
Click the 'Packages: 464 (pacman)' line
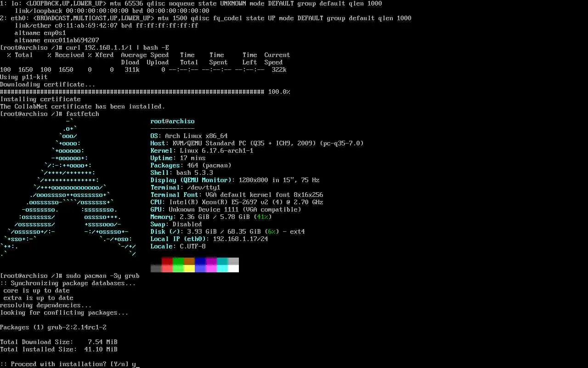[x=191, y=166]
